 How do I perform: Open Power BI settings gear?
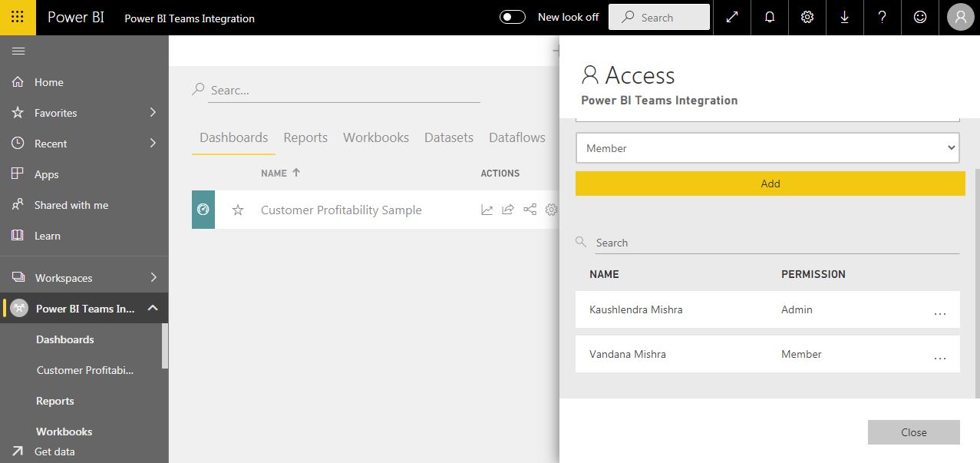pos(807,17)
